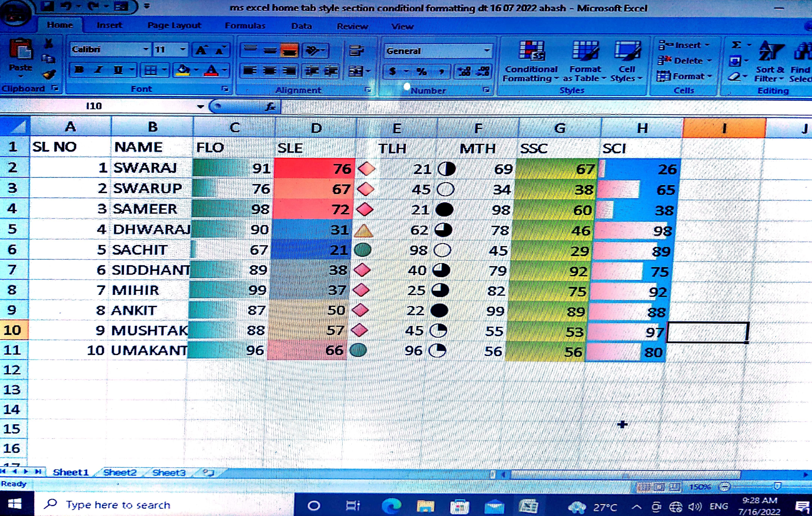Expand the Name Box dropdown arrow

200,107
